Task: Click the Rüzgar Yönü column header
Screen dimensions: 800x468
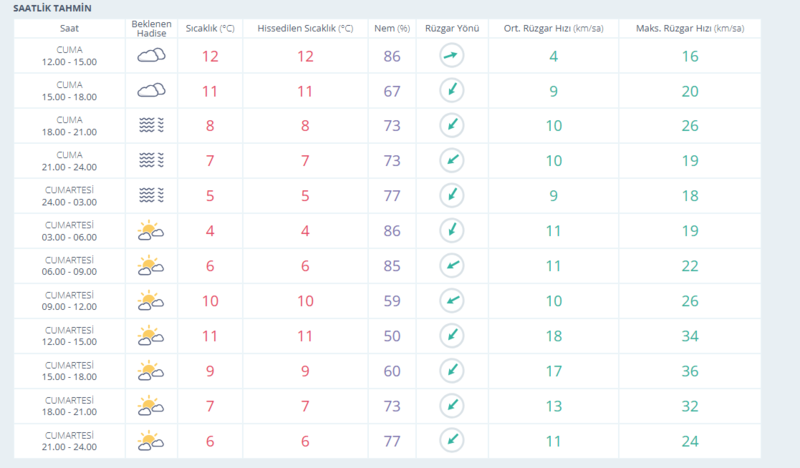Action: (453, 27)
